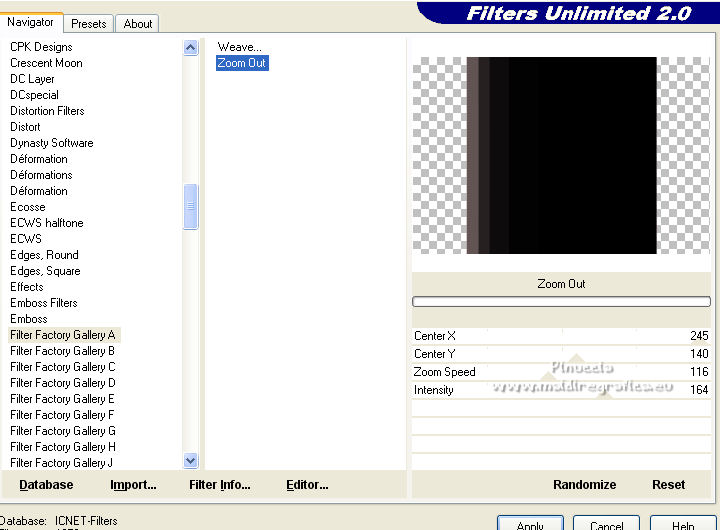Image resolution: width=720 pixels, height=530 pixels.
Task: Randomize the filter settings
Action: coord(584,485)
